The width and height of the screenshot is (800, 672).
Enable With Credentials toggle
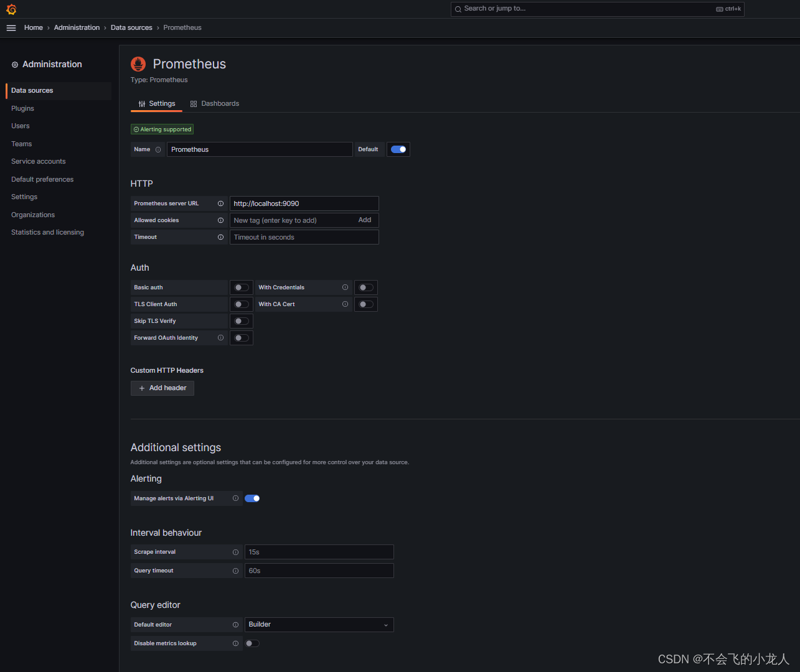click(x=366, y=287)
